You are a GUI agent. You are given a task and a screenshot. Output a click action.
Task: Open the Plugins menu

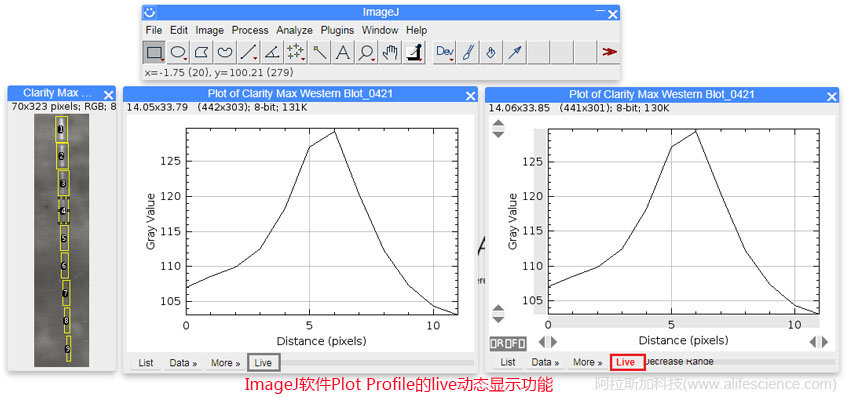pyautogui.click(x=337, y=30)
